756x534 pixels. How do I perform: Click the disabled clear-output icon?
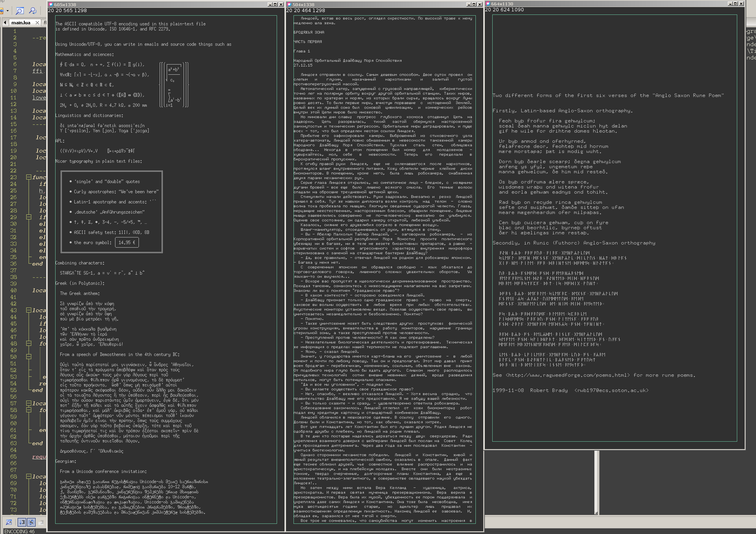click(x=41, y=522)
